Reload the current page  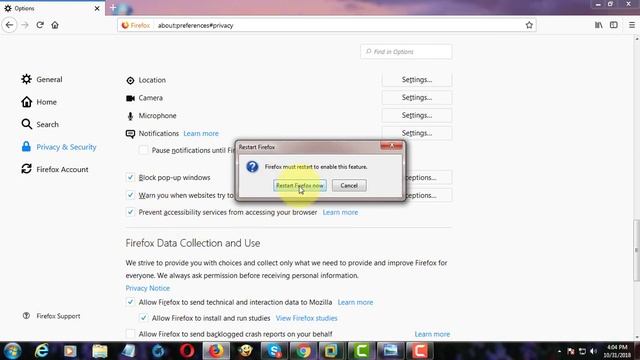40,25
